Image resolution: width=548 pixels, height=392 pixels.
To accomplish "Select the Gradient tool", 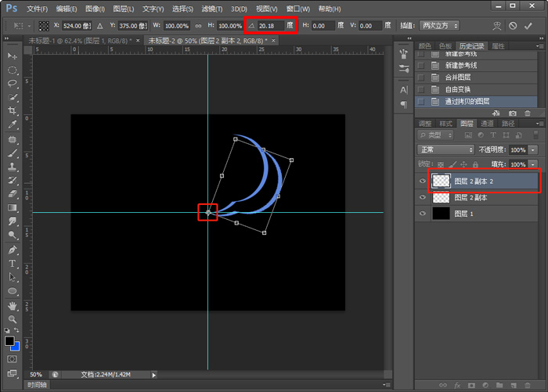I will tap(13, 207).
